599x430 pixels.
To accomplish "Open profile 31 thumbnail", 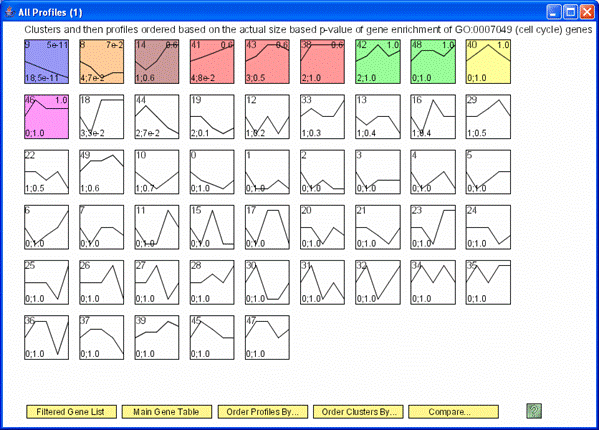I will click(322, 283).
